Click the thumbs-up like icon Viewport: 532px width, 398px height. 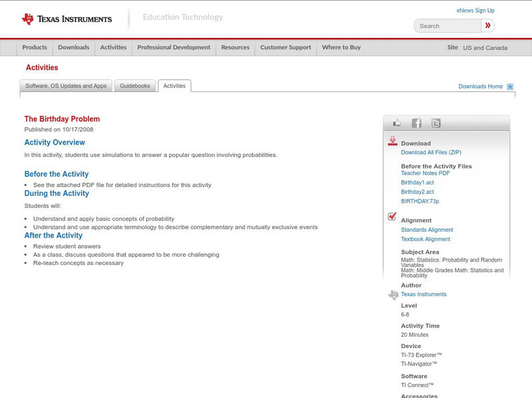tap(396, 122)
